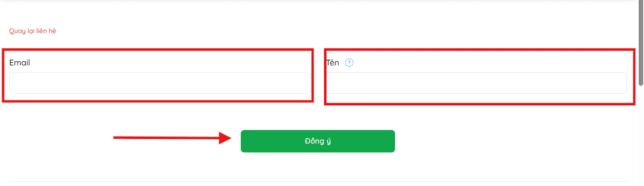Viewport: 644px width, 186px height.
Task: Click the "Tên" field label
Action: tap(333, 63)
